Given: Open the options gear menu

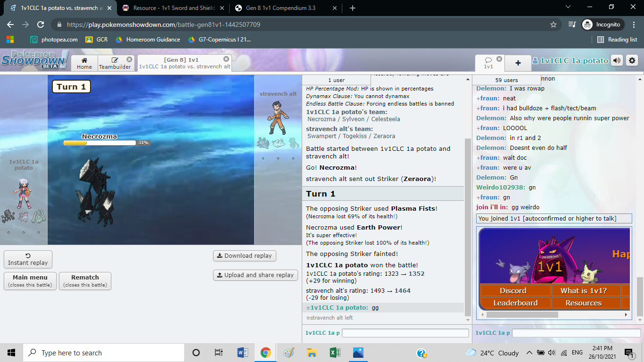Looking at the screenshot, I should click(x=632, y=60).
